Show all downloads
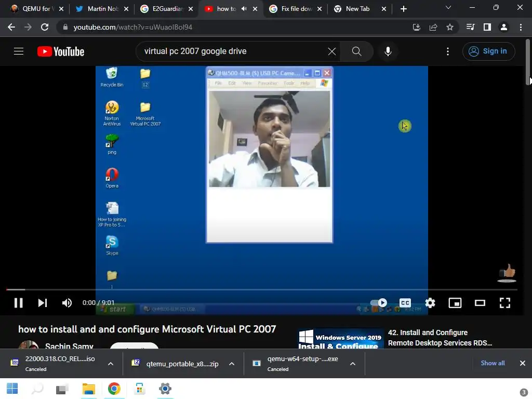Image resolution: width=532 pixels, height=399 pixels. [x=493, y=363]
